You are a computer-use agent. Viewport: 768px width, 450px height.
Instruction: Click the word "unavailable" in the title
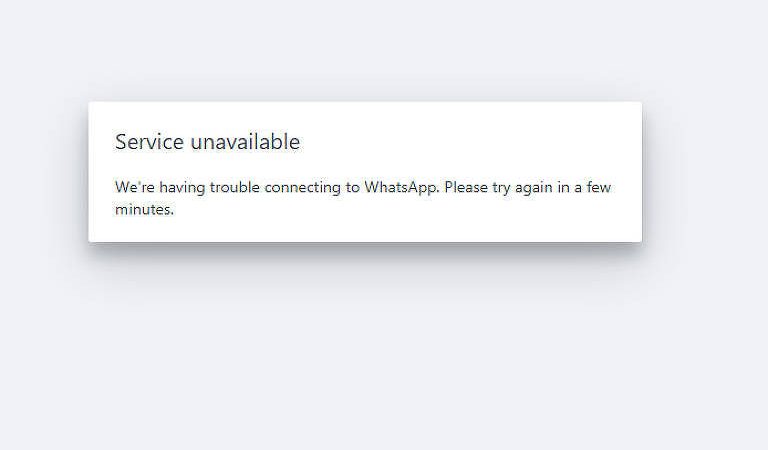[245, 142]
